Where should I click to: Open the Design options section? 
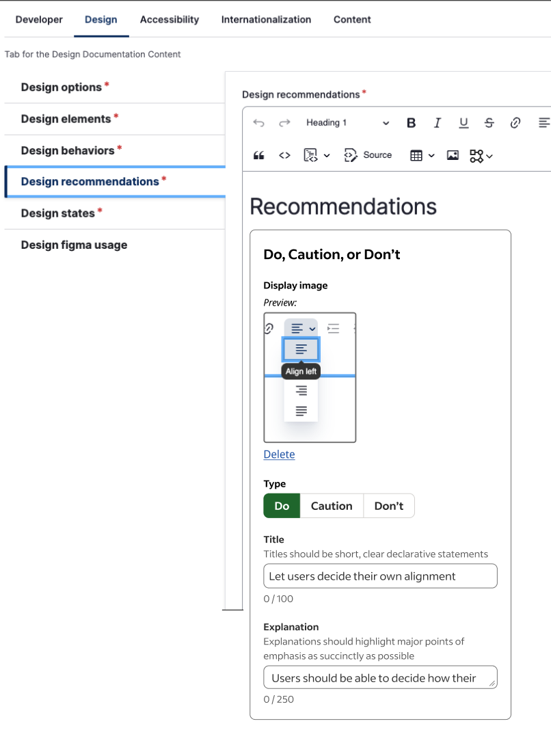click(x=115, y=87)
